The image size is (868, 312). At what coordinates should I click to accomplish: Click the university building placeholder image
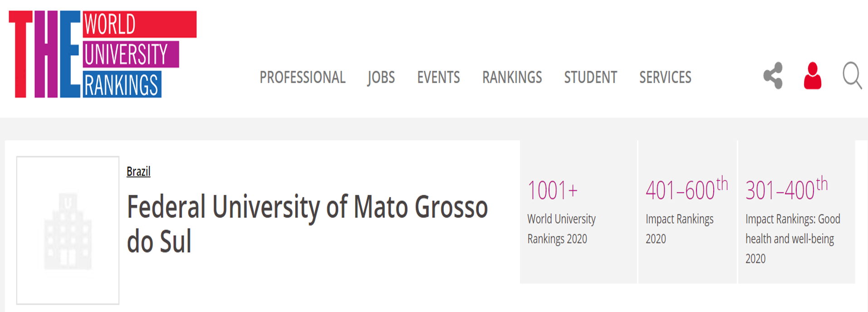(68, 230)
